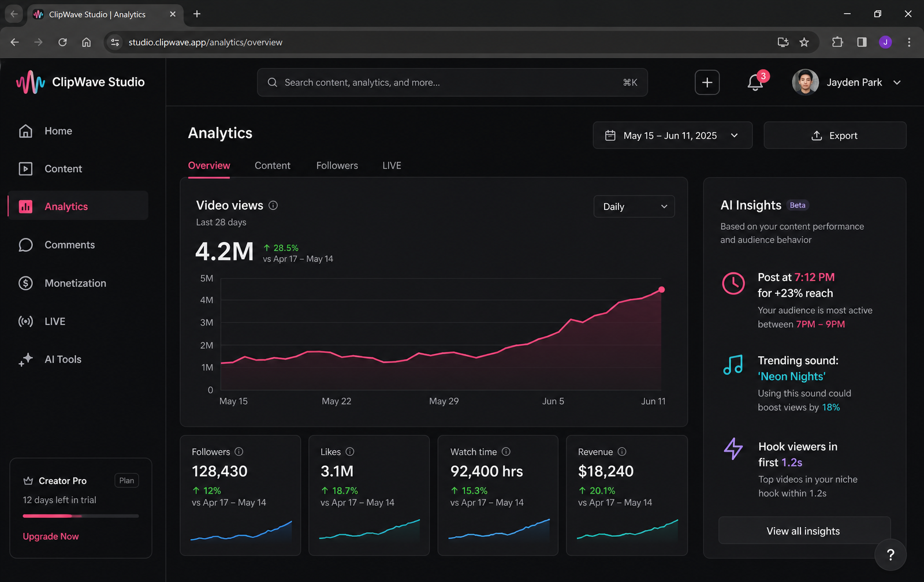Open Home from the sidebar
This screenshot has height=582, width=924.
(45, 131)
